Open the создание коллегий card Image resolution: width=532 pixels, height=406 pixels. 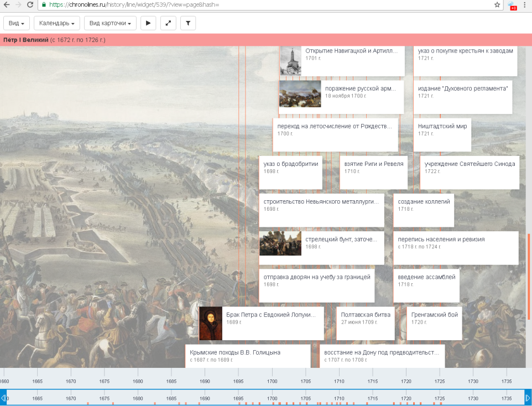[x=424, y=210]
